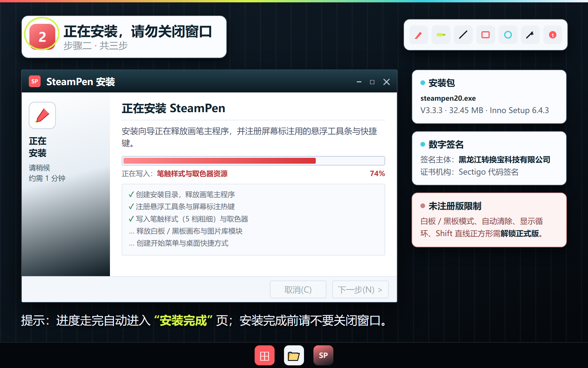Click the 取消(C) button
Image resolution: width=588 pixels, height=368 pixels.
tap(298, 290)
